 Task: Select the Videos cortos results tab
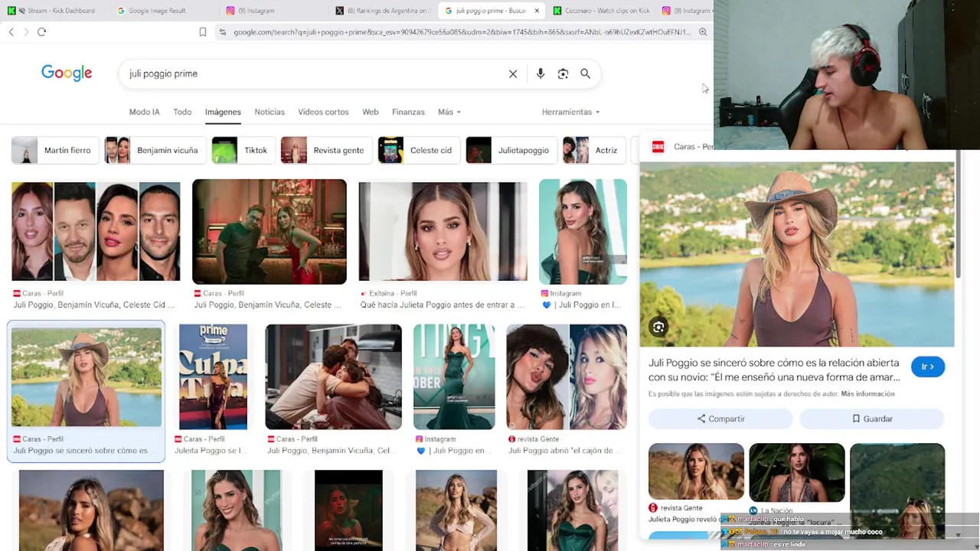(323, 112)
